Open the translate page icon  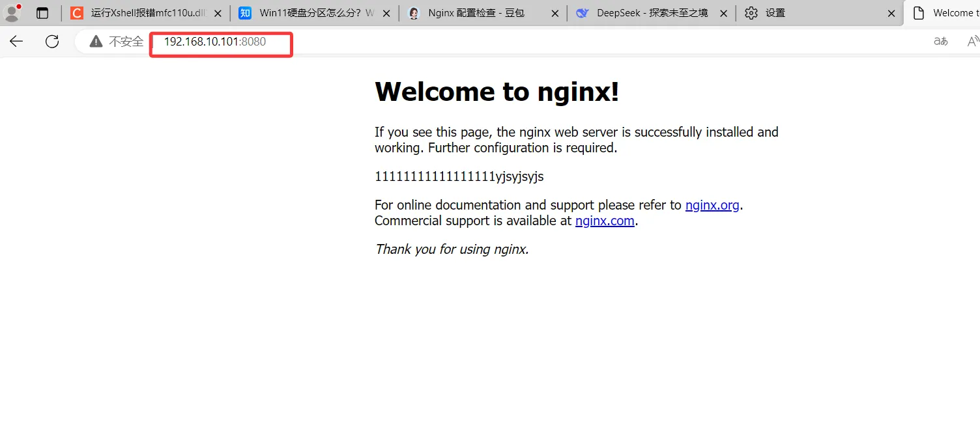(x=941, y=42)
